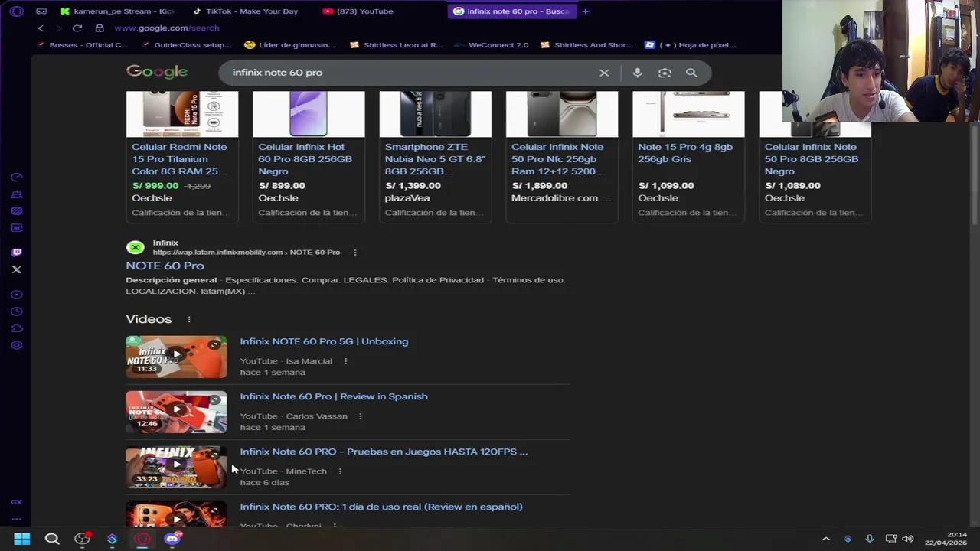Screen dimensions: 980x551
Task: Open the X (Twitter) sidebar panel
Action: tap(17, 269)
